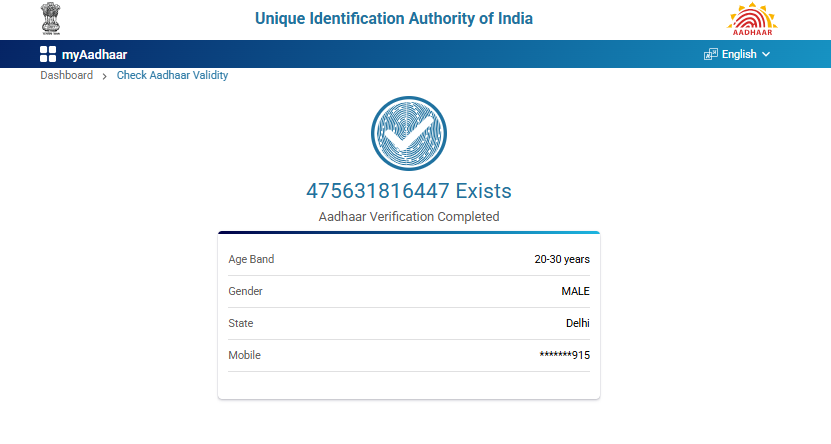831x444 pixels.
Task: Click the dropdown chevron beside English
Action: [x=766, y=54]
